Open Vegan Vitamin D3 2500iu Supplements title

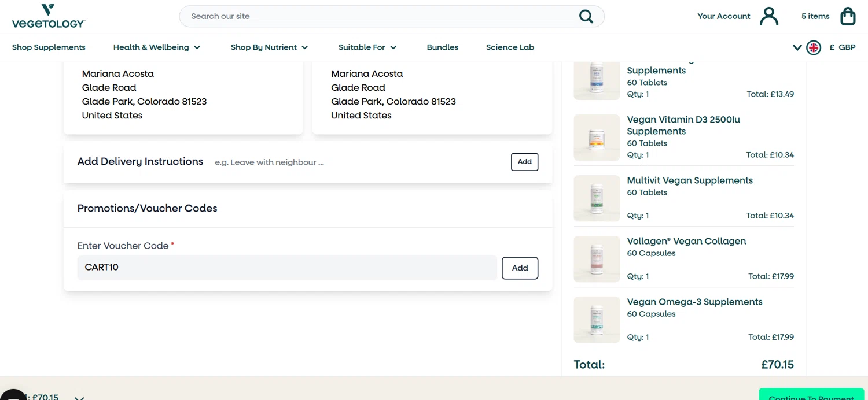(x=683, y=125)
